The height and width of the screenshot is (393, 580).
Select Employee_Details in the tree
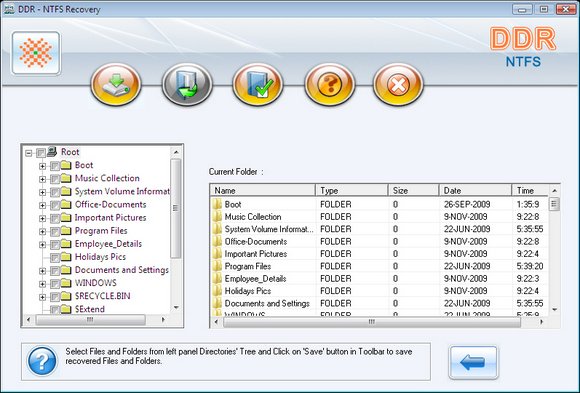pos(108,243)
